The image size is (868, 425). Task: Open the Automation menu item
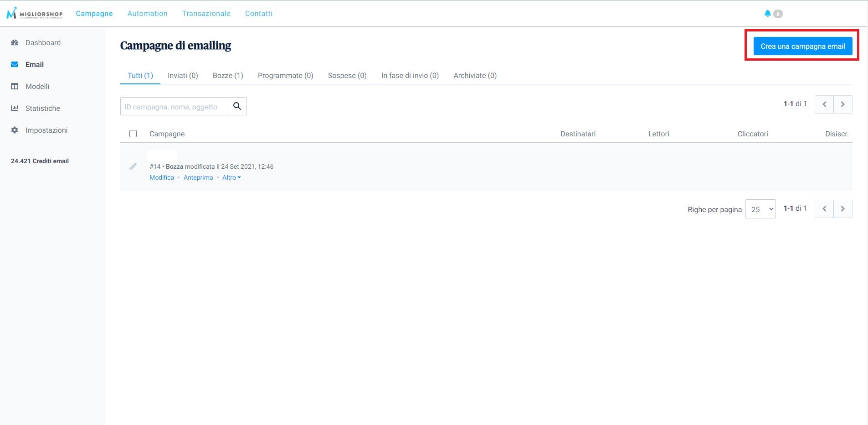147,13
